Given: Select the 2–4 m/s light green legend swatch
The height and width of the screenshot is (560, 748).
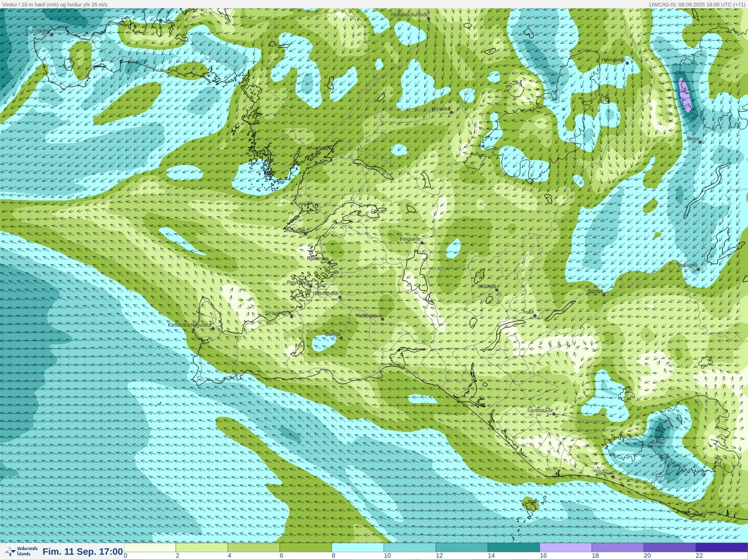Looking at the screenshot, I should coord(202,548).
